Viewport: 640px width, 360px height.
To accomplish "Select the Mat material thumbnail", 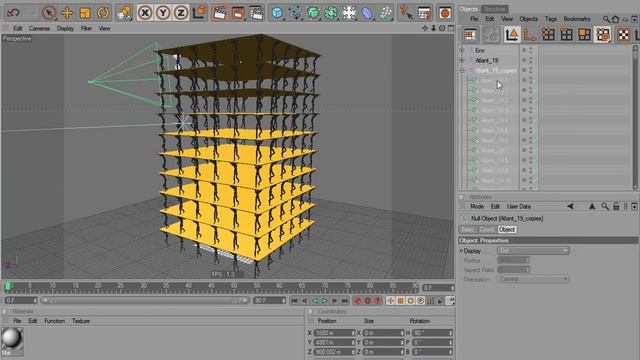I will (x=12, y=342).
